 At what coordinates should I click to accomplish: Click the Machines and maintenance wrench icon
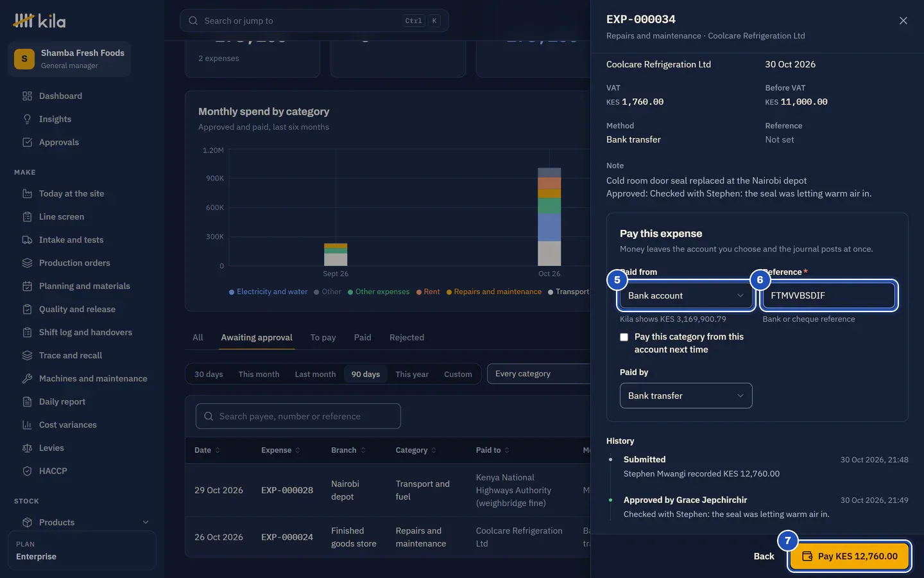(27, 379)
